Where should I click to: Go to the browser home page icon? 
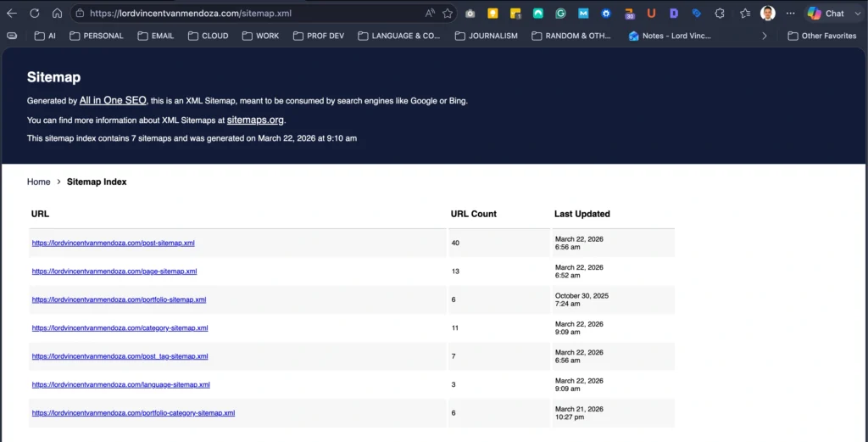[x=57, y=14]
